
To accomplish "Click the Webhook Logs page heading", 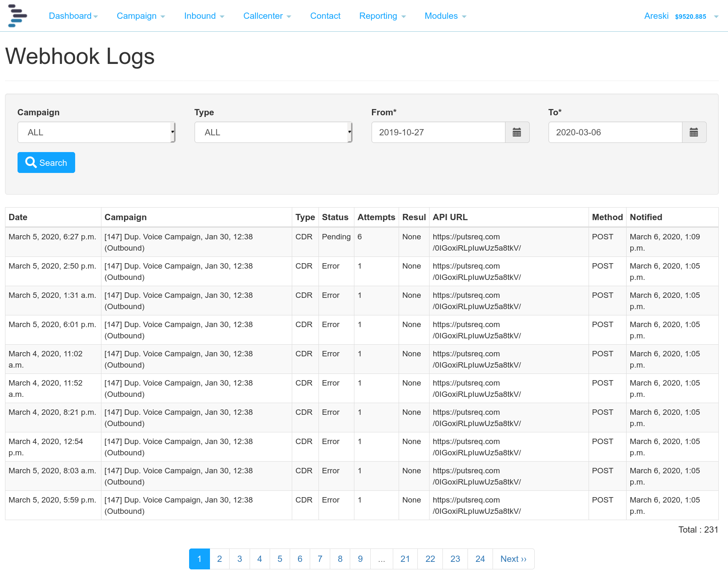I will pyautogui.click(x=80, y=56).
